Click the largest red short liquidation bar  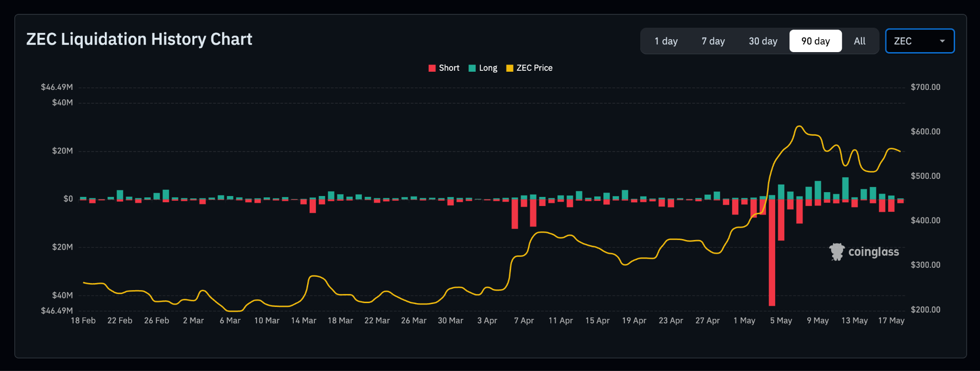pyautogui.click(x=772, y=252)
